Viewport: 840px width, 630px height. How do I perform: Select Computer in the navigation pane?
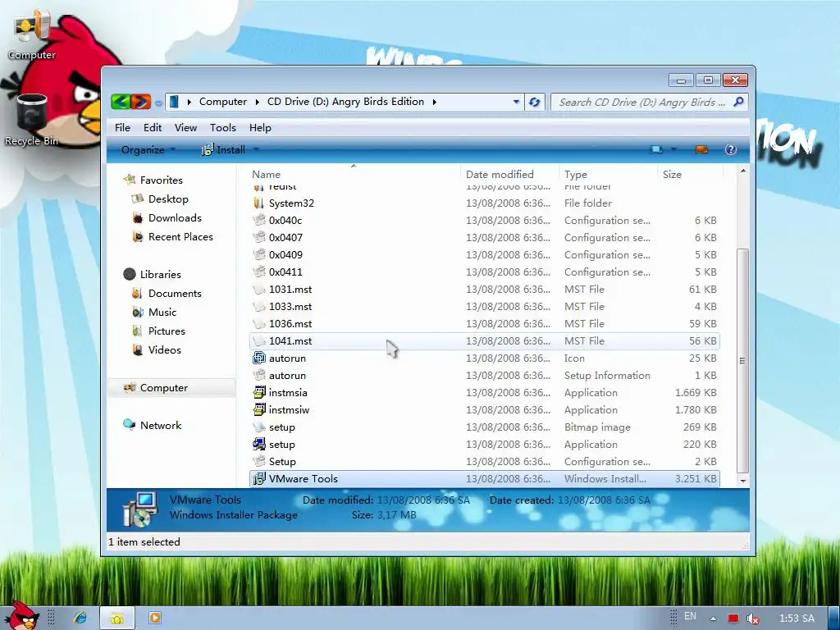tap(171, 388)
